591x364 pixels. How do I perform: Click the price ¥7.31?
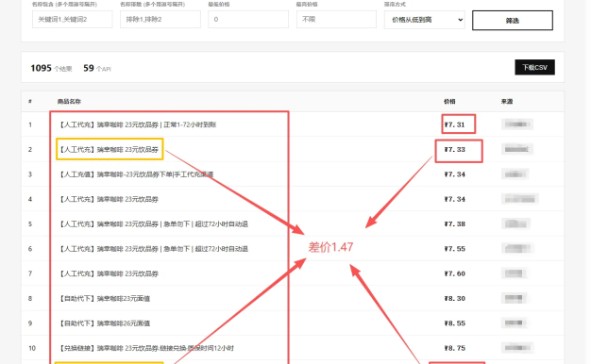[454, 124]
